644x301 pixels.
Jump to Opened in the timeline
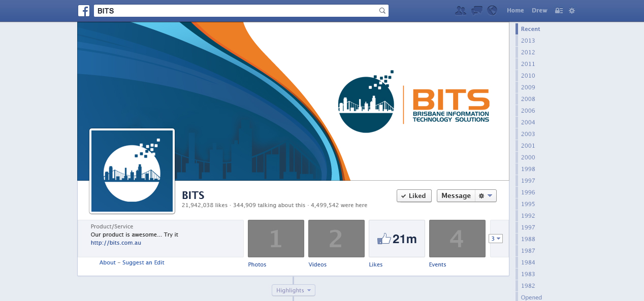click(531, 297)
